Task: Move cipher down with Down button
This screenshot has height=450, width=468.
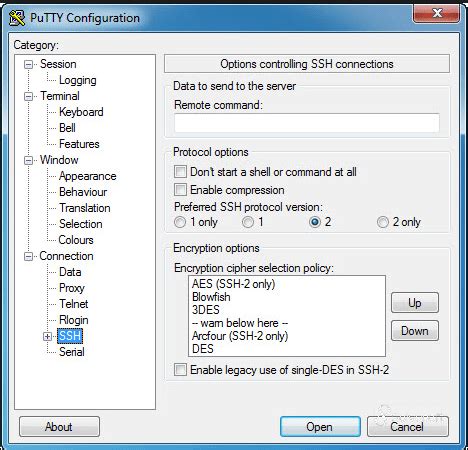Action: (x=415, y=331)
